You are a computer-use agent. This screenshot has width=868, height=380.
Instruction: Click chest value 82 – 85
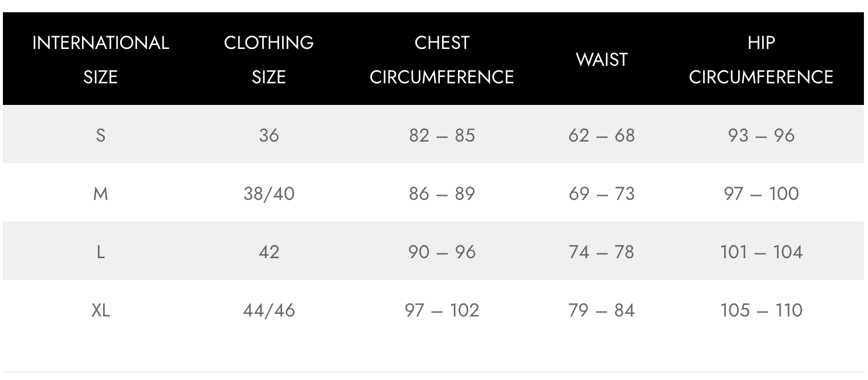click(442, 135)
